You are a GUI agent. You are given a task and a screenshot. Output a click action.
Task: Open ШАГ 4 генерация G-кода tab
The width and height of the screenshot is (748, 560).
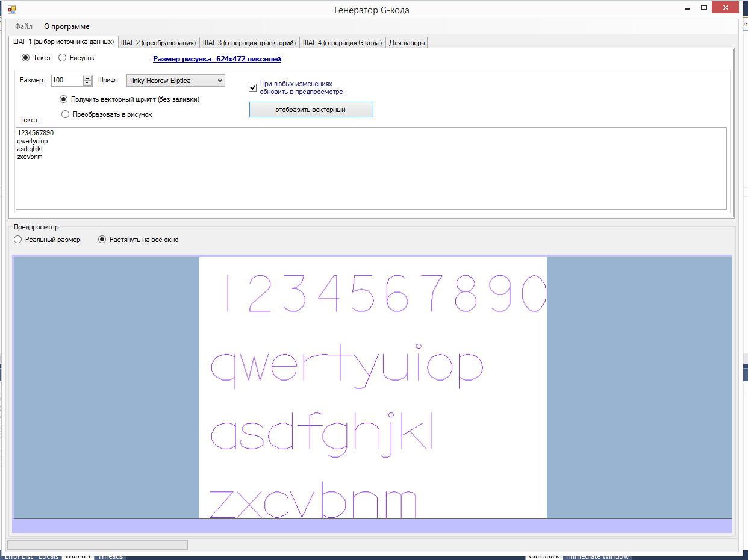click(342, 43)
